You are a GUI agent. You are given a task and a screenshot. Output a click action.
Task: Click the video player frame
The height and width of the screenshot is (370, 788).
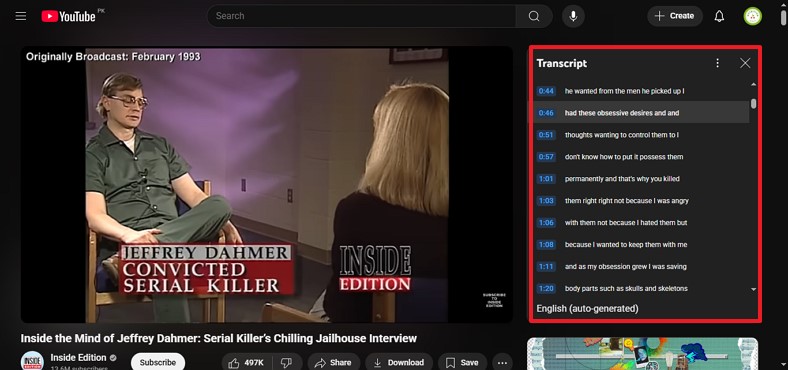click(x=267, y=184)
